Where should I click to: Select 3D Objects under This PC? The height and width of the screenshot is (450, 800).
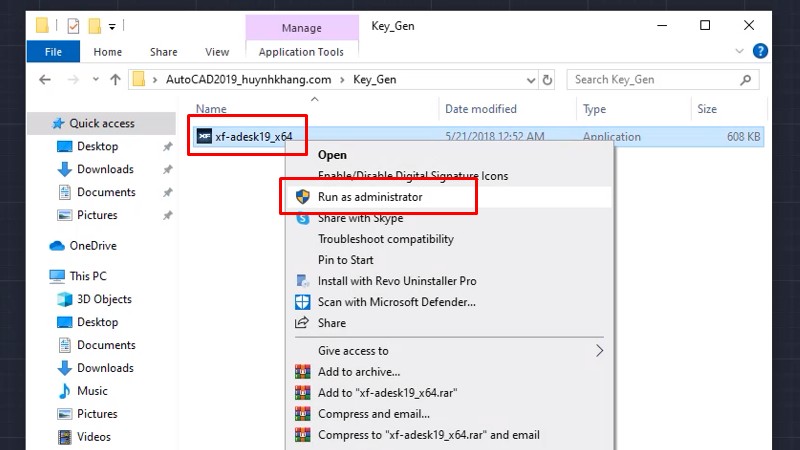coord(104,299)
